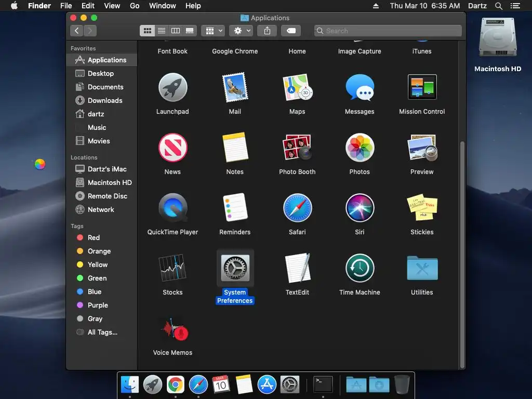This screenshot has width=532, height=399.
Task: Select Desktop in the sidebar
Action: 102,73
